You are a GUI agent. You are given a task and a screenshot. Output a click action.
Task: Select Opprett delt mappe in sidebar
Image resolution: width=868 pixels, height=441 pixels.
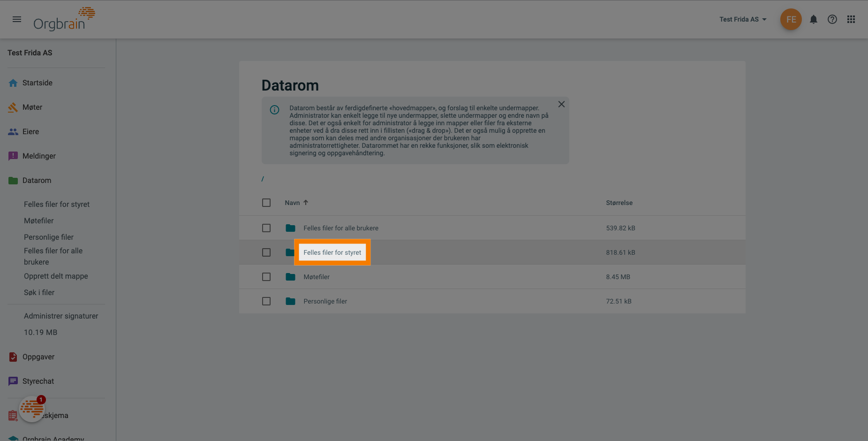[56, 276]
